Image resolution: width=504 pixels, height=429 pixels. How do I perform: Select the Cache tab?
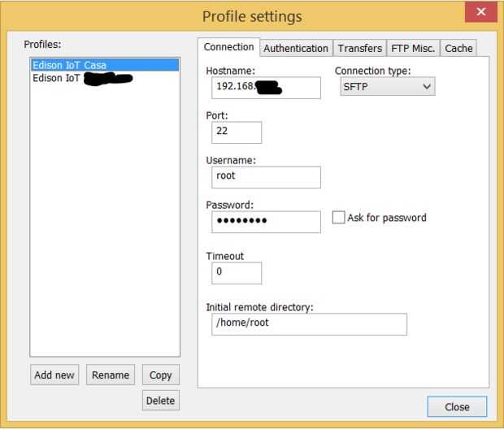pyautogui.click(x=458, y=48)
